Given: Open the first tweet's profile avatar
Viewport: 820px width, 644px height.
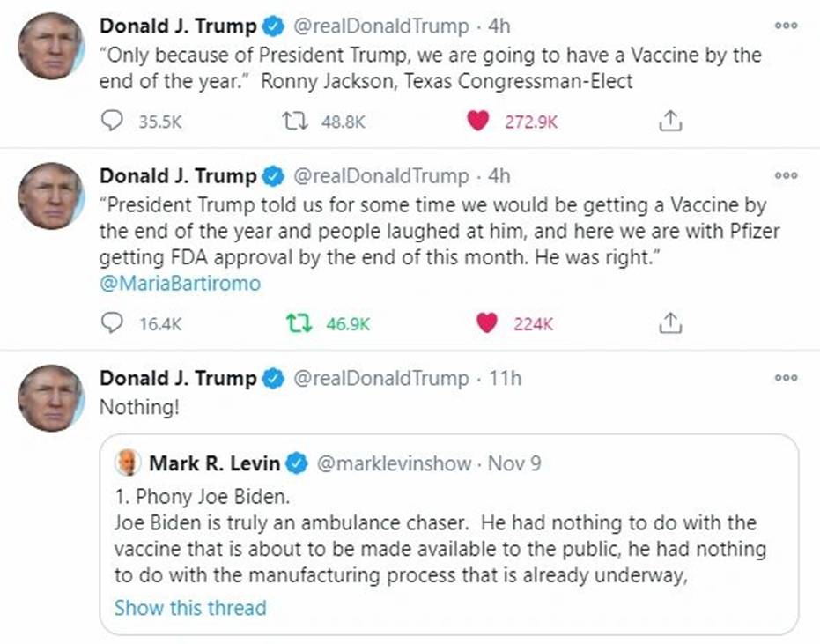Looking at the screenshot, I should 51,46.
